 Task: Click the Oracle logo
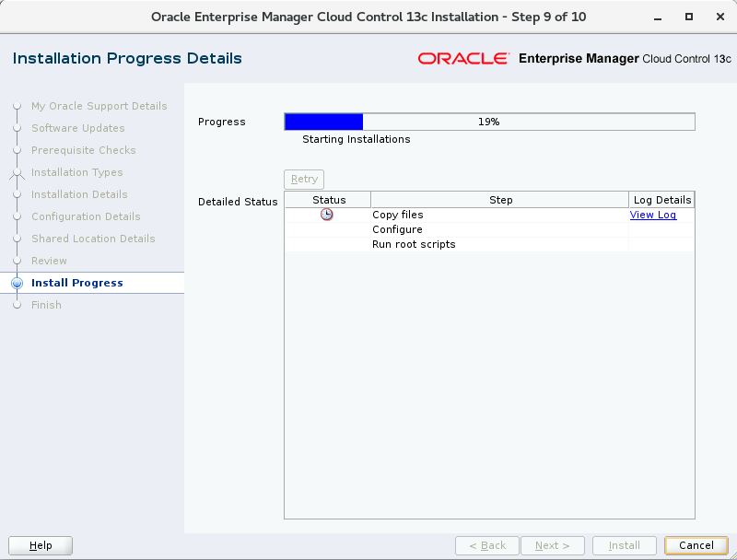463,59
